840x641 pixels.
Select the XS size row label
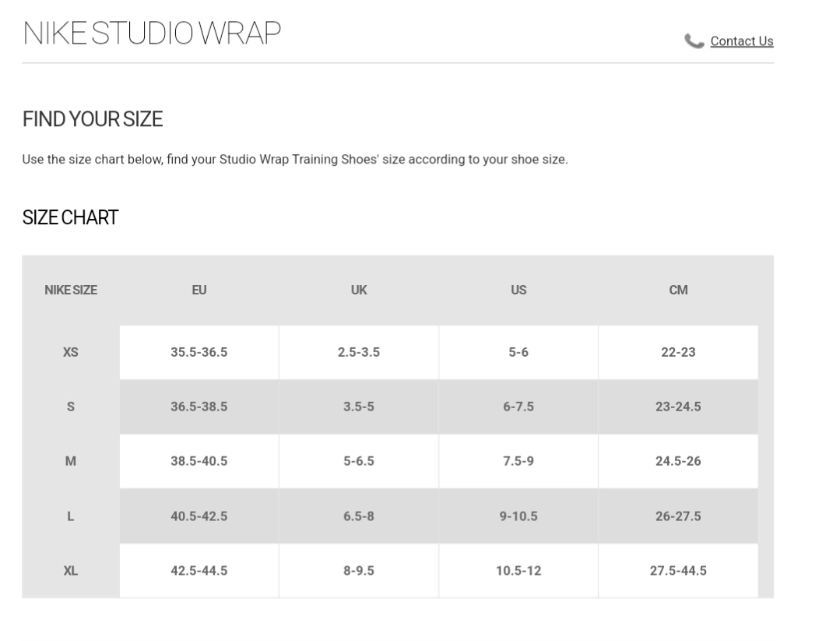pyautogui.click(x=70, y=352)
